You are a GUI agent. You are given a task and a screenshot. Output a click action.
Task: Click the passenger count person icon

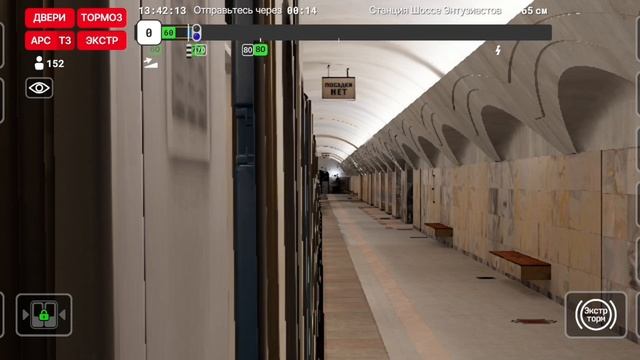39,63
